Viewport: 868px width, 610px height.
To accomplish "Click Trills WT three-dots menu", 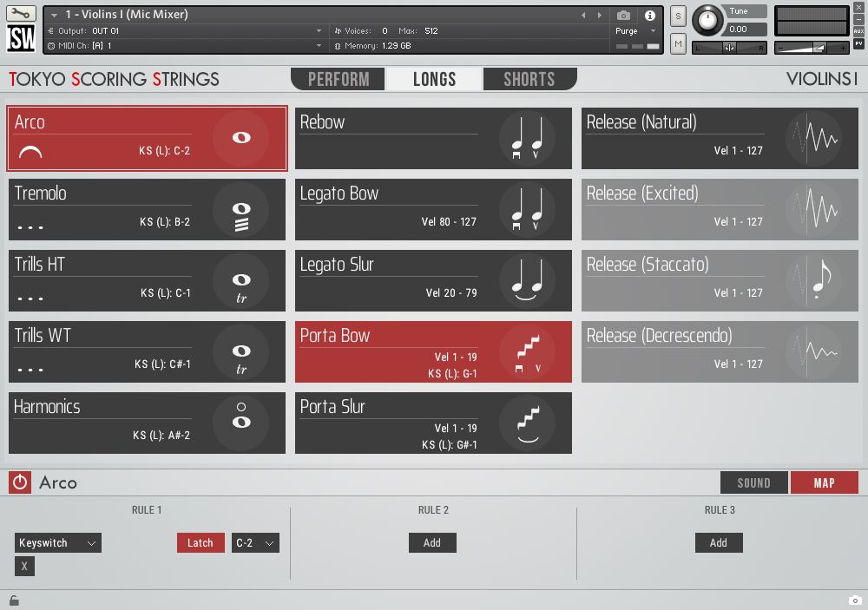I will pyautogui.click(x=30, y=370).
